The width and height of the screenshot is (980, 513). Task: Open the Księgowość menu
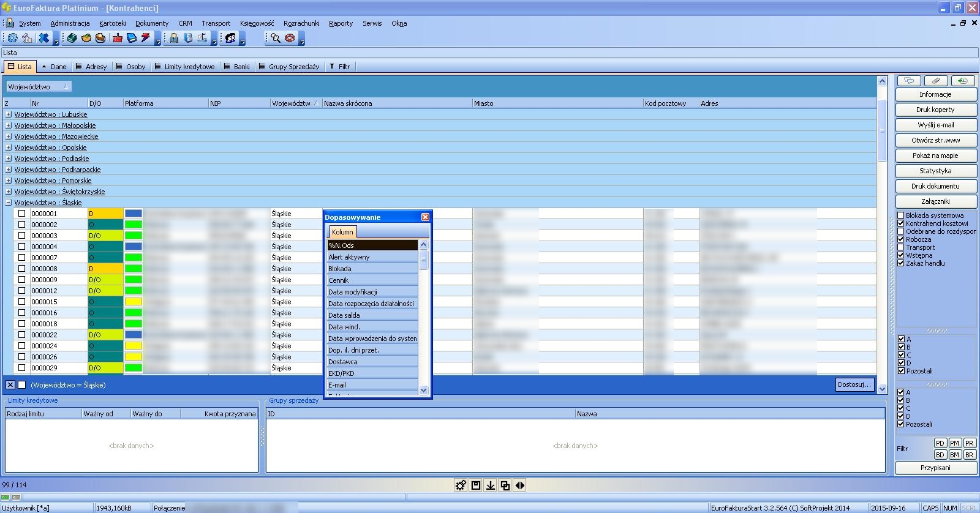click(257, 23)
